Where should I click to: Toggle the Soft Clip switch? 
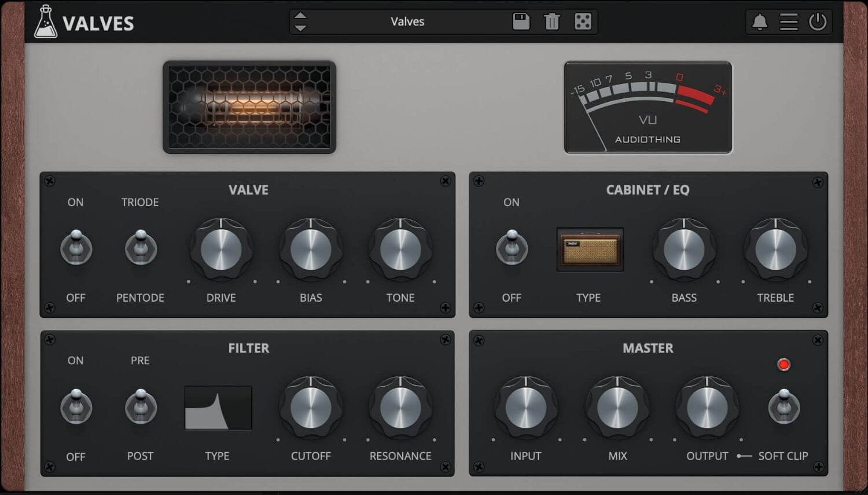[784, 406]
